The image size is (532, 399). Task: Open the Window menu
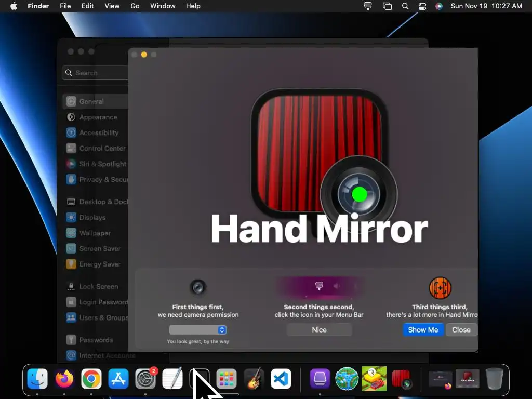pyautogui.click(x=163, y=6)
